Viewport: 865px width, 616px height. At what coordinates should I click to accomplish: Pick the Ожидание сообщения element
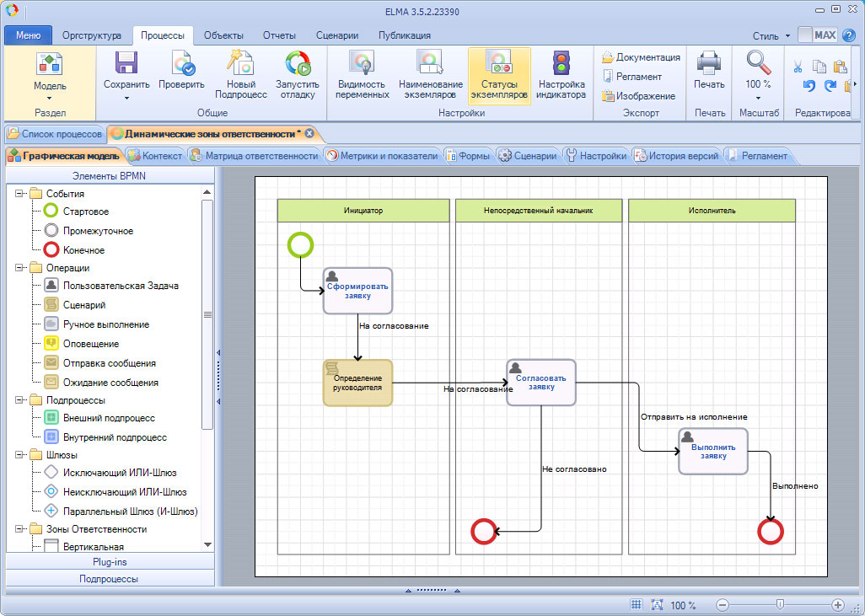(101, 383)
